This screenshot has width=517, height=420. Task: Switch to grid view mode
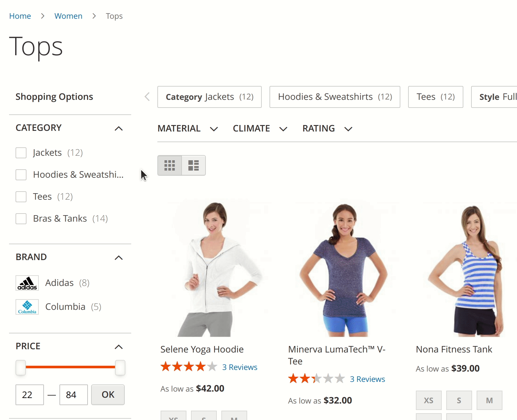pyautogui.click(x=169, y=165)
